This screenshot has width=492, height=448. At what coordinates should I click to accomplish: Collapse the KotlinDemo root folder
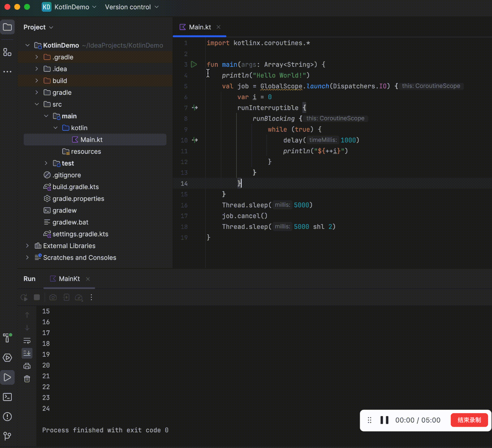pos(27,45)
